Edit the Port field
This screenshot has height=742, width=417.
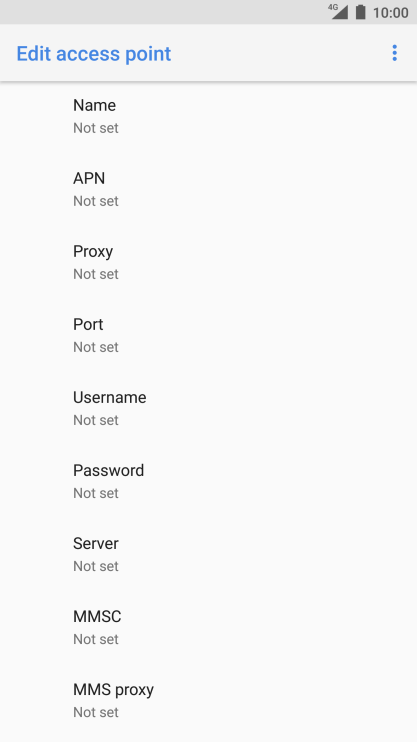coord(208,335)
